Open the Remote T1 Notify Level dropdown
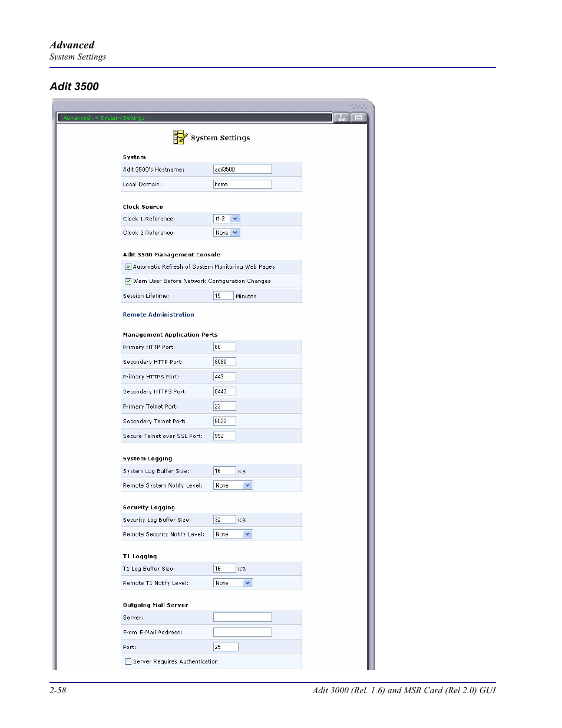The height and width of the screenshot is (728, 562). pyautogui.click(x=233, y=583)
